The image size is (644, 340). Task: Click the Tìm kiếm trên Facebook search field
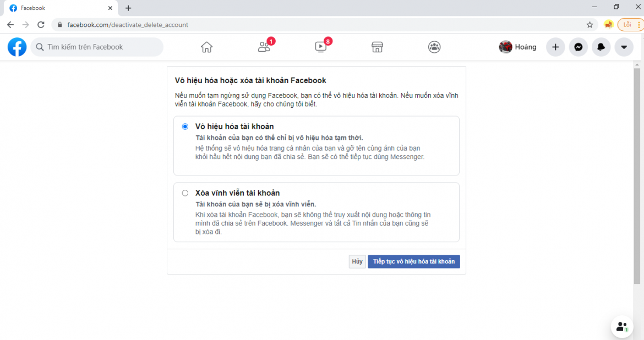tap(97, 47)
